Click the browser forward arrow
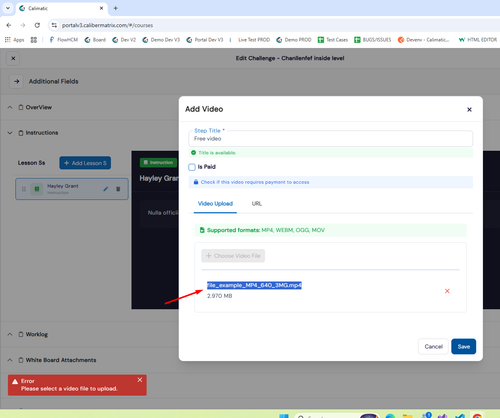 pos(23,25)
